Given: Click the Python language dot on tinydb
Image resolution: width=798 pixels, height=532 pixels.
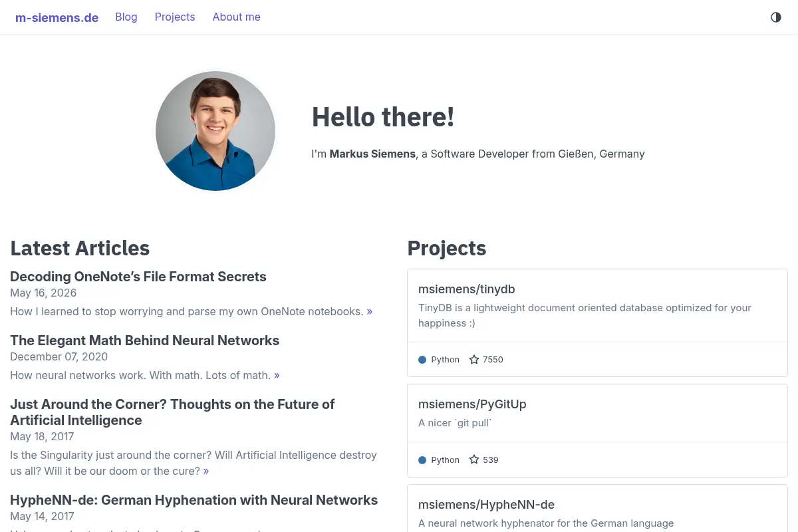Looking at the screenshot, I should tap(422, 360).
